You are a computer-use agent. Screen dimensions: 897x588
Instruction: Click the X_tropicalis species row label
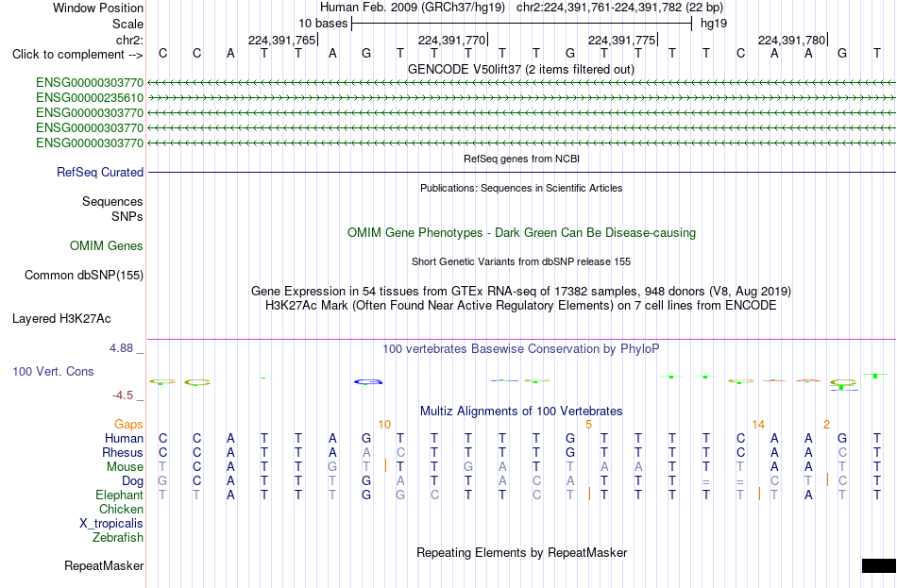pyautogui.click(x=111, y=524)
